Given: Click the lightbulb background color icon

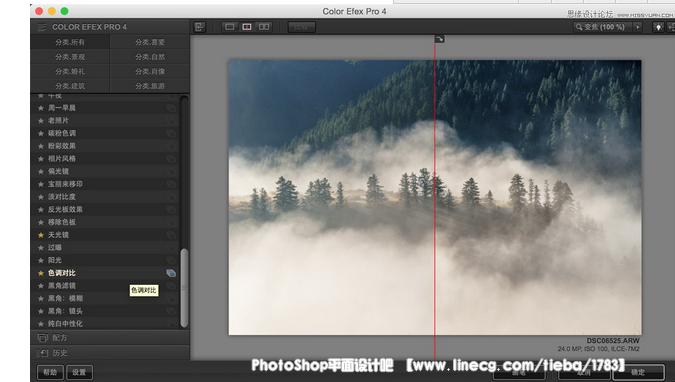Looking at the screenshot, I should (658, 27).
